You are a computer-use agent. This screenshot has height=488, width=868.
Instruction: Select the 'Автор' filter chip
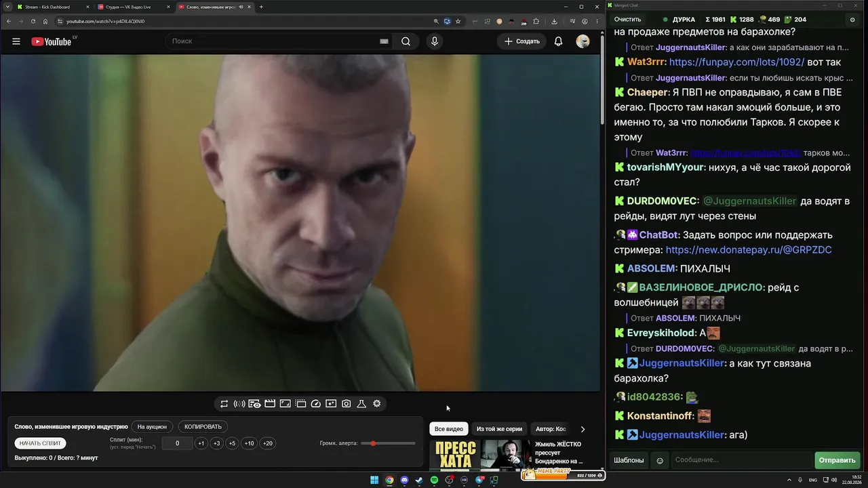[x=551, y=429]
